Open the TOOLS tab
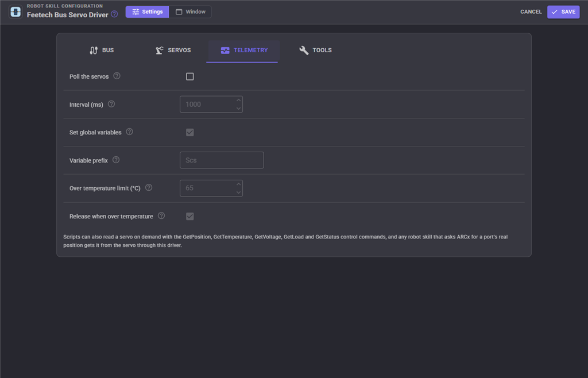The width and height of the screenshot is (588, 378). 315,50
